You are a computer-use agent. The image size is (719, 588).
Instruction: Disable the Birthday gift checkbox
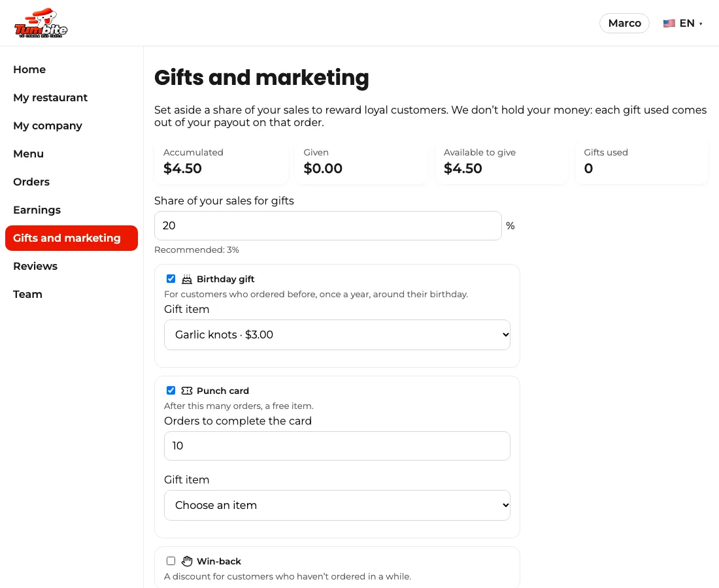[x=171, y=279]
